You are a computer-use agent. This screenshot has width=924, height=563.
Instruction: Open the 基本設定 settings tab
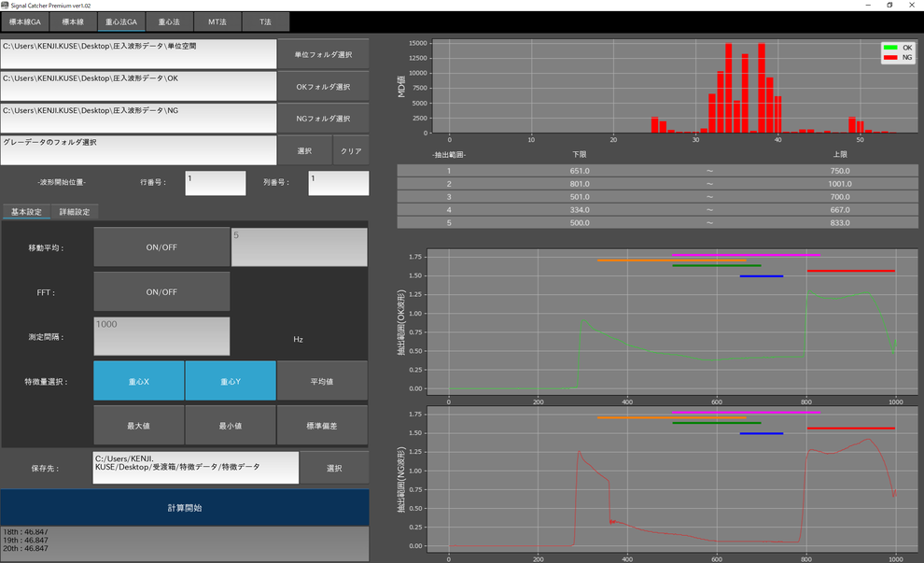click(26, 212)
